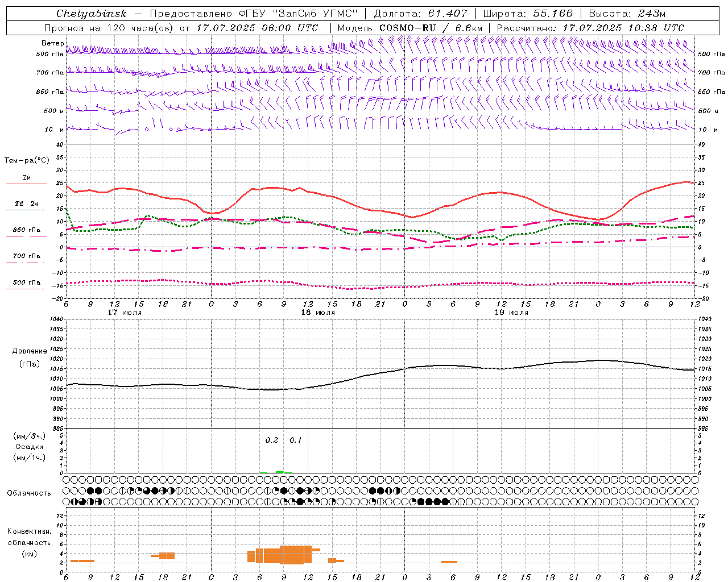Select the 'Высота: 243м' elevation text
This screenshot has width=728, height=582.
pyautogui.click(x=627, y=14)
